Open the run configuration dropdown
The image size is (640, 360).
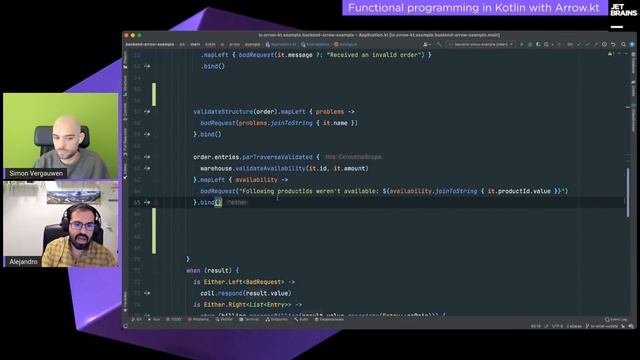pyautogui.click(x=480, y=44)
